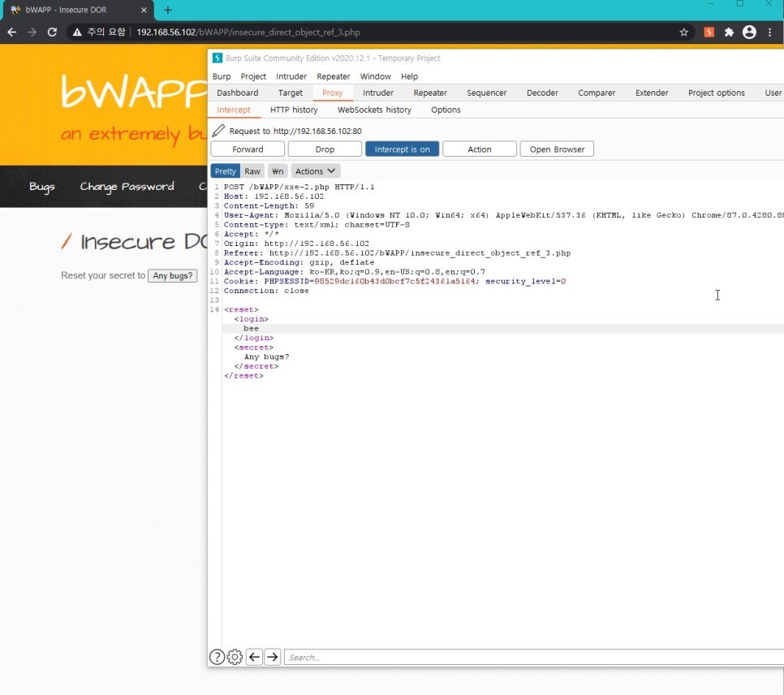Click the Drop button

(325, 149)
